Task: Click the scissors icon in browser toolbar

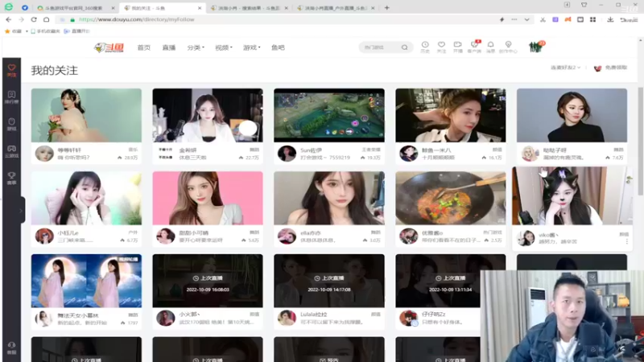Action: 543,19
